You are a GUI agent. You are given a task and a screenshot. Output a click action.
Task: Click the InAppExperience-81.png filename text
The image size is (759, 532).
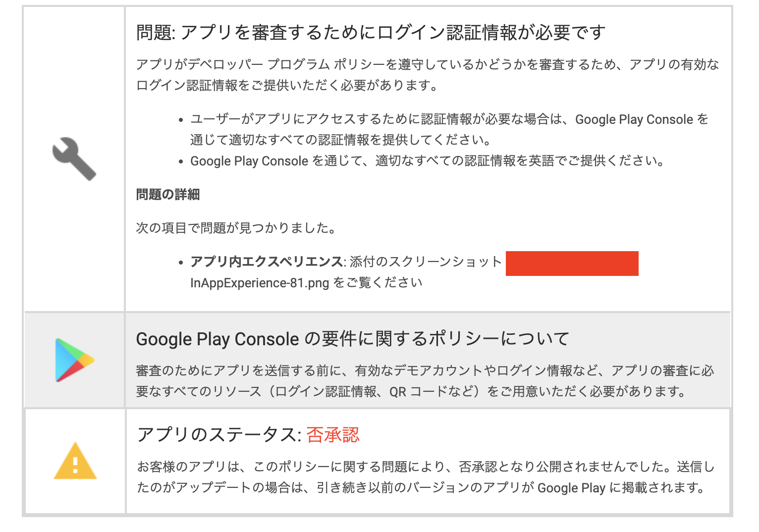[260, 283]
